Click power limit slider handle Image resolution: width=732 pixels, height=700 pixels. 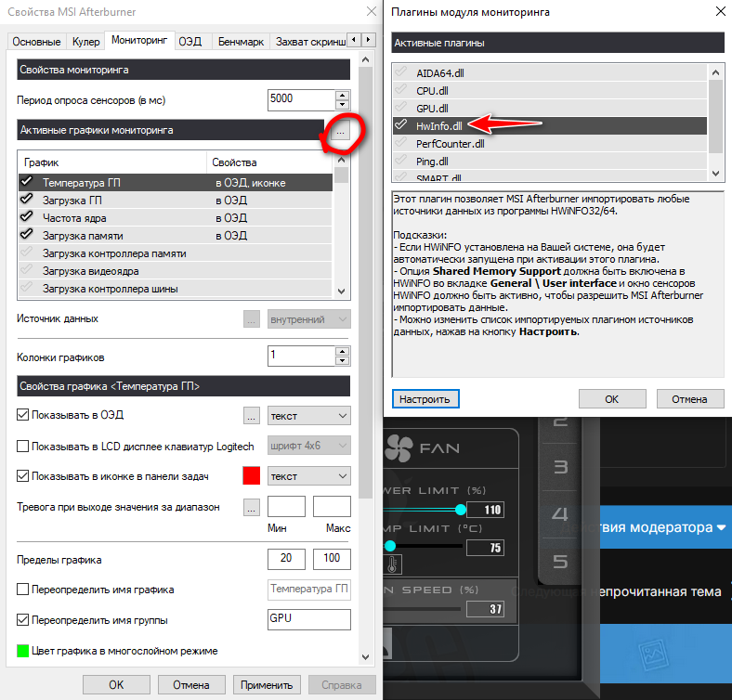[461, 509]
